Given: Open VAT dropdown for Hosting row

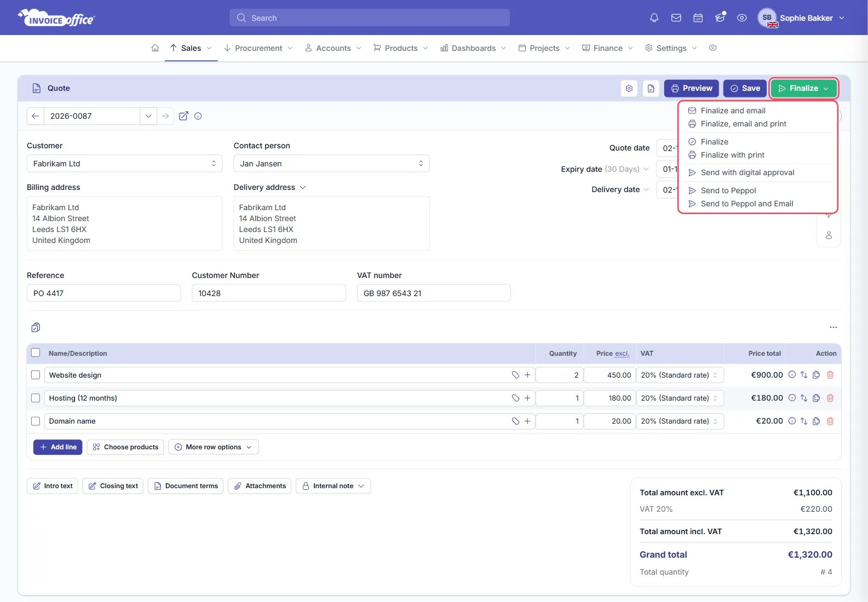Looking at the screenshot, I should [680, 398].
